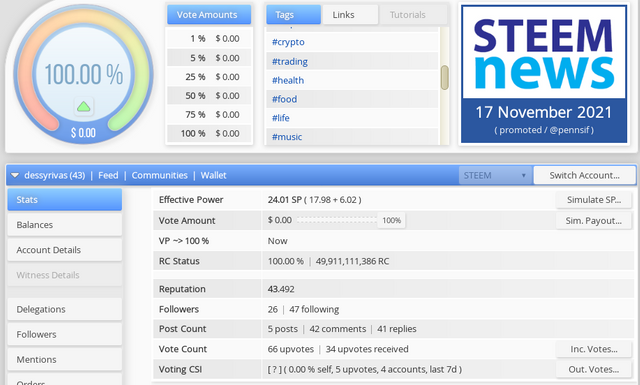Open the #trading tag link

[290, 61]
